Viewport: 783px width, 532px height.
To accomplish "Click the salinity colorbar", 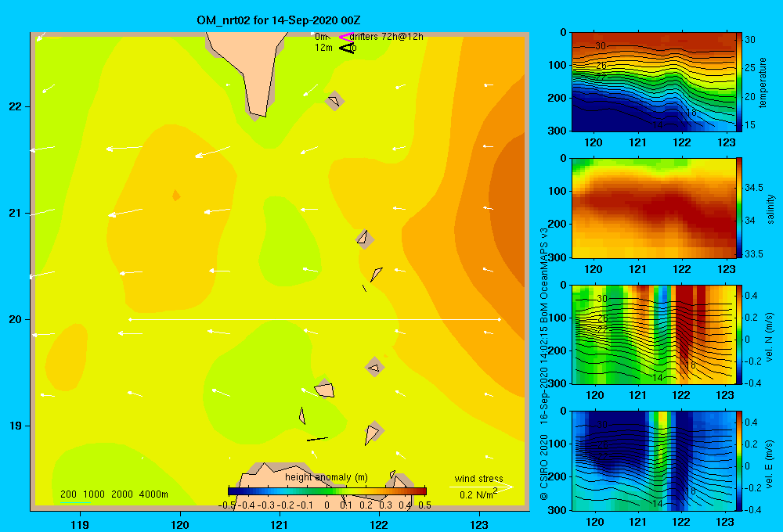I will [739, 208].
